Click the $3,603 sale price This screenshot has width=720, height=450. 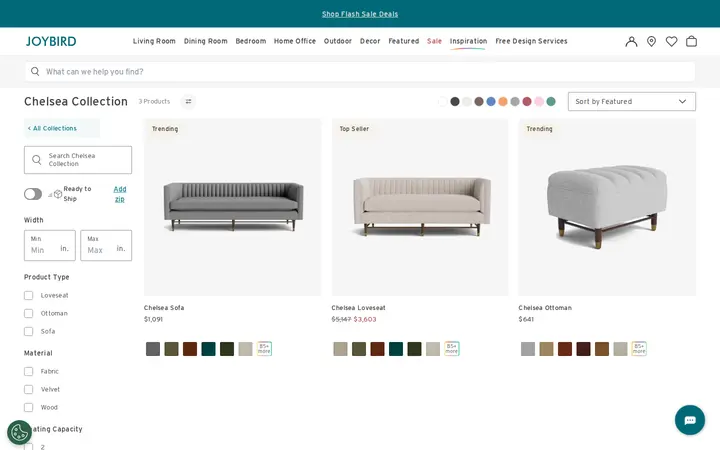click(x=365, y=319)
